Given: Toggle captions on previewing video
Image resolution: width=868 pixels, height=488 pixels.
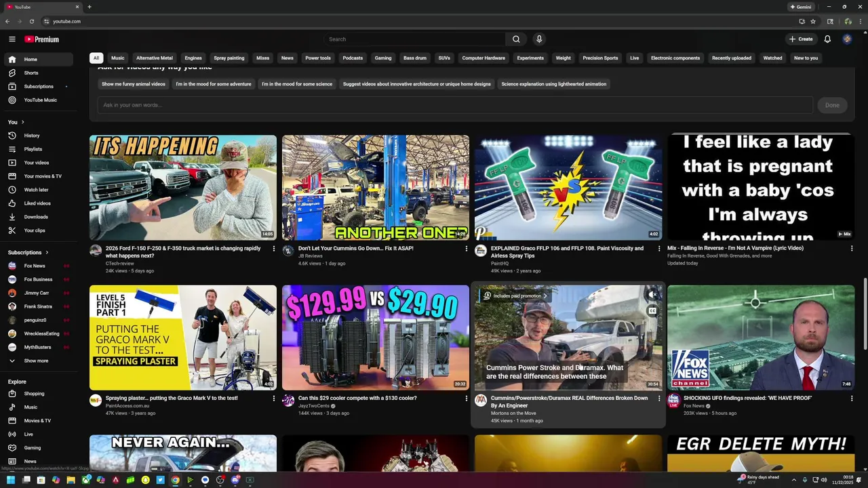Looking at the screenshot, I should point(652,311).
